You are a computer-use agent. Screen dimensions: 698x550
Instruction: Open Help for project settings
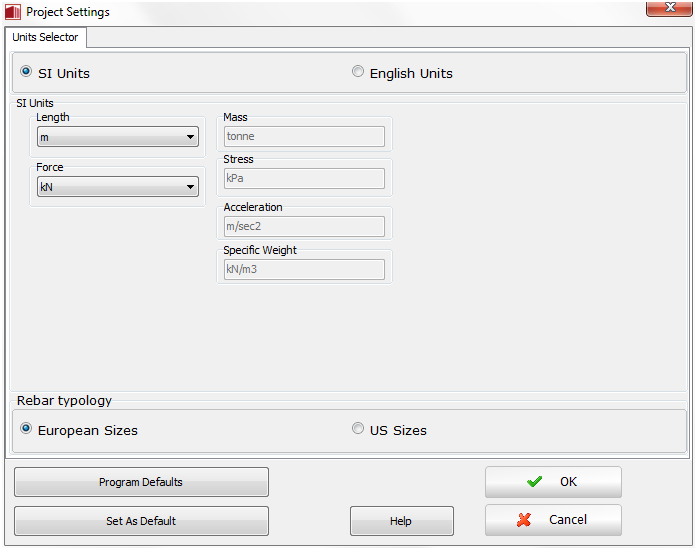[401, 521]
